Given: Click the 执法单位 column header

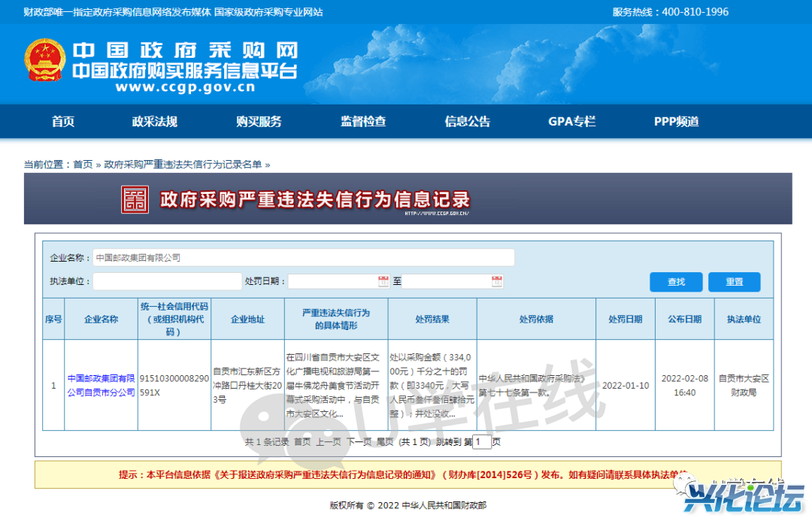Looking at the screenshot, I should click(x=744, y=319).
